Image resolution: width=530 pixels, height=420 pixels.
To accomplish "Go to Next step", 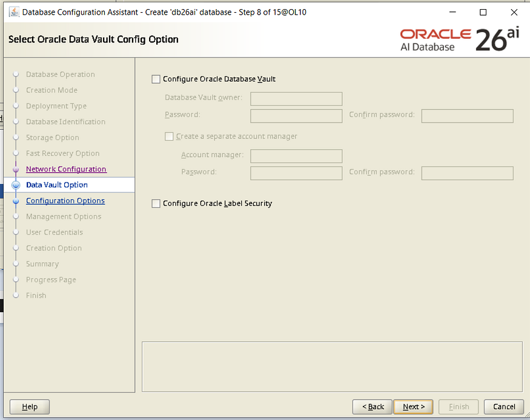I will coord(413,407).
